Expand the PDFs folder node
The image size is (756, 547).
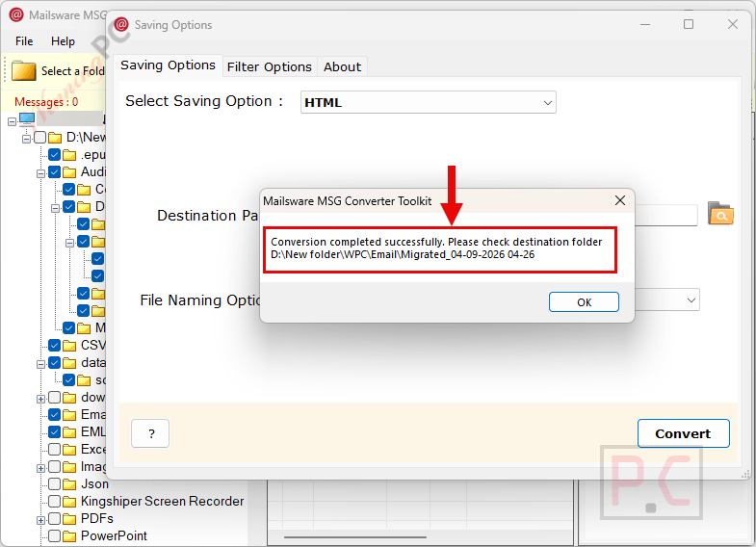point(41,520)
